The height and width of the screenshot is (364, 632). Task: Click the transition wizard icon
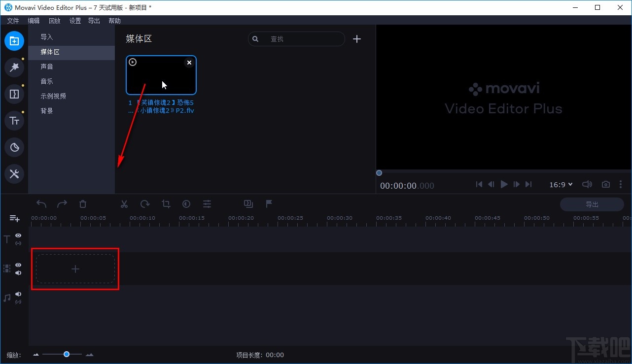[x=248, y=203]
